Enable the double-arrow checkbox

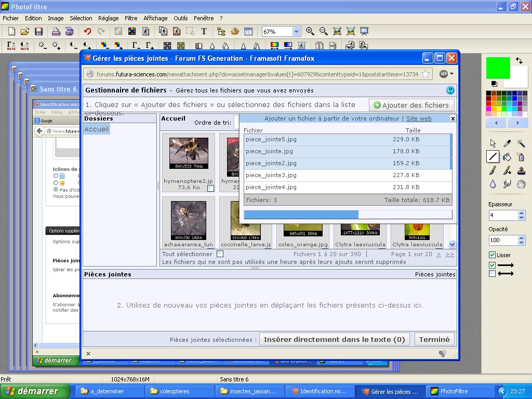(x=492, y=273)
